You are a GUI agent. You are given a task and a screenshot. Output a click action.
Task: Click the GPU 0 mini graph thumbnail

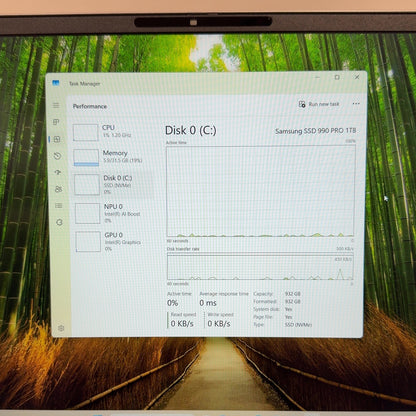click(88, 242)
